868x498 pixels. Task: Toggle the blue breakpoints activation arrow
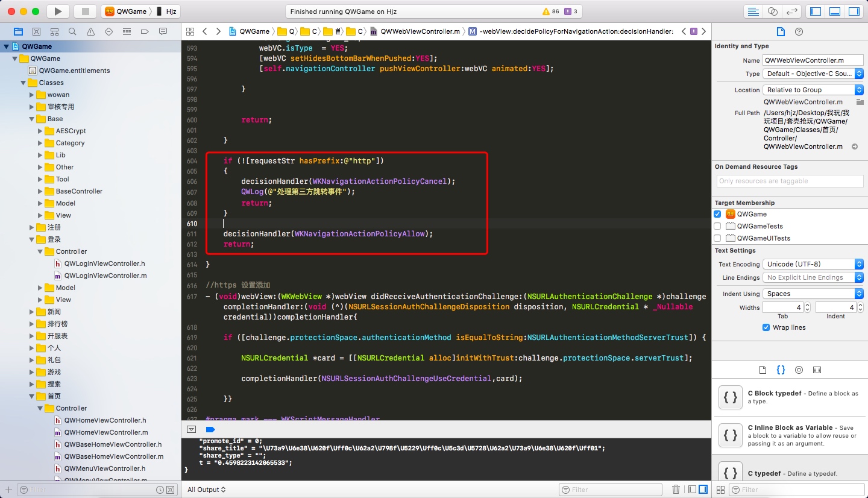pos(210,429)
